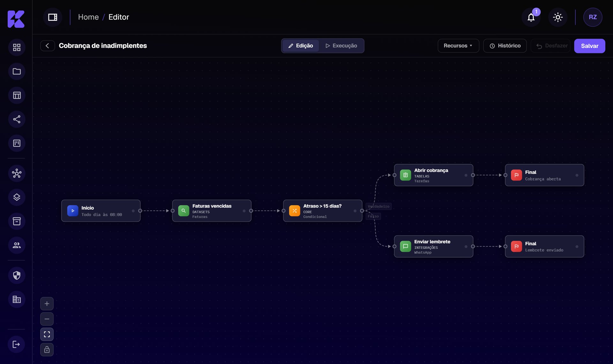Click the Falso branch label
Image resolution: width=613 pixels, height=364 pixels.
pyautogui.click(x=373, y=216)
